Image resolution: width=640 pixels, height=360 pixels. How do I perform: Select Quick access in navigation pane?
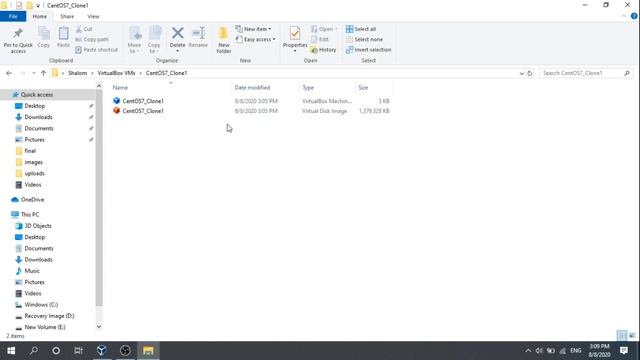pyautogui.click(x=37, y=95)
